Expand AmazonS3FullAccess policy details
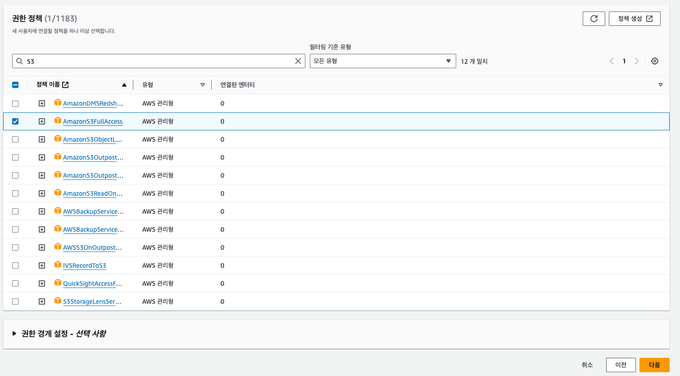The height and width of the screenshot is (376, 680). (x=42, y=121)
